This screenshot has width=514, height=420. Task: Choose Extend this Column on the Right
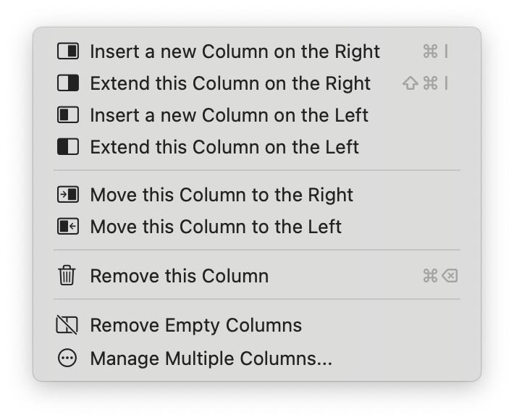coord(257,83)
